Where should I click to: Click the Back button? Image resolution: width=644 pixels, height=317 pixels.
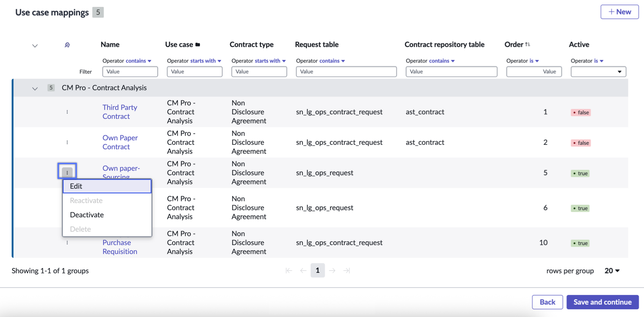tap(547, 302)
